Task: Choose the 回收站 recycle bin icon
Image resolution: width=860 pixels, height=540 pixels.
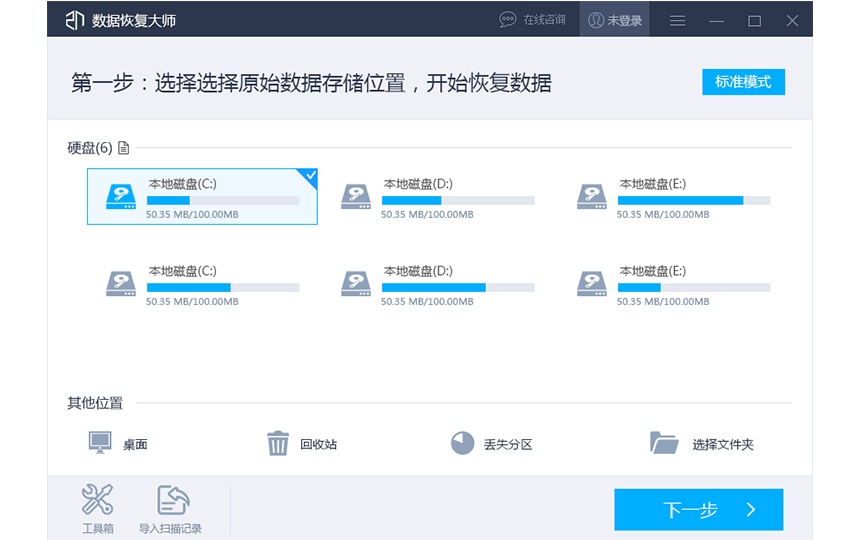Action: click(x=278, y=443)
